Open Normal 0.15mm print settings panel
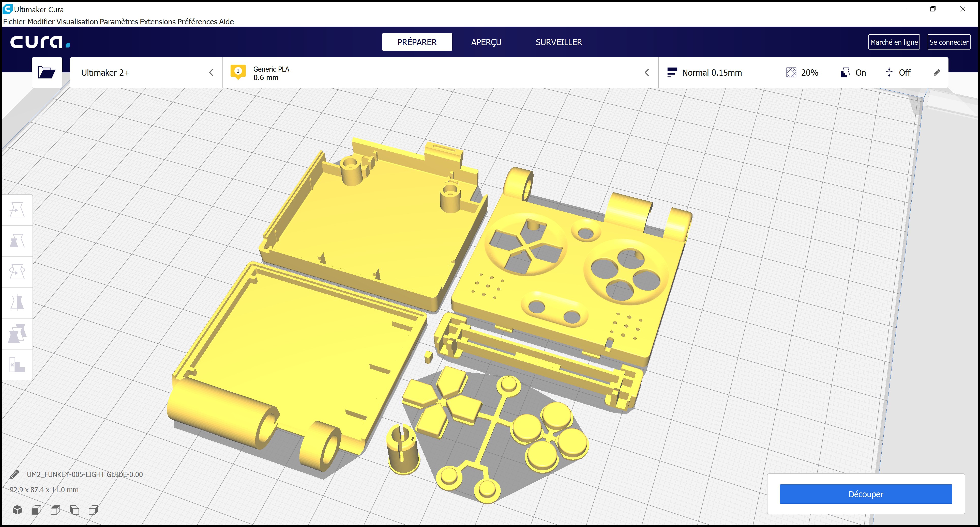Viewport: 980px width, 527px height. click(803, 73)
